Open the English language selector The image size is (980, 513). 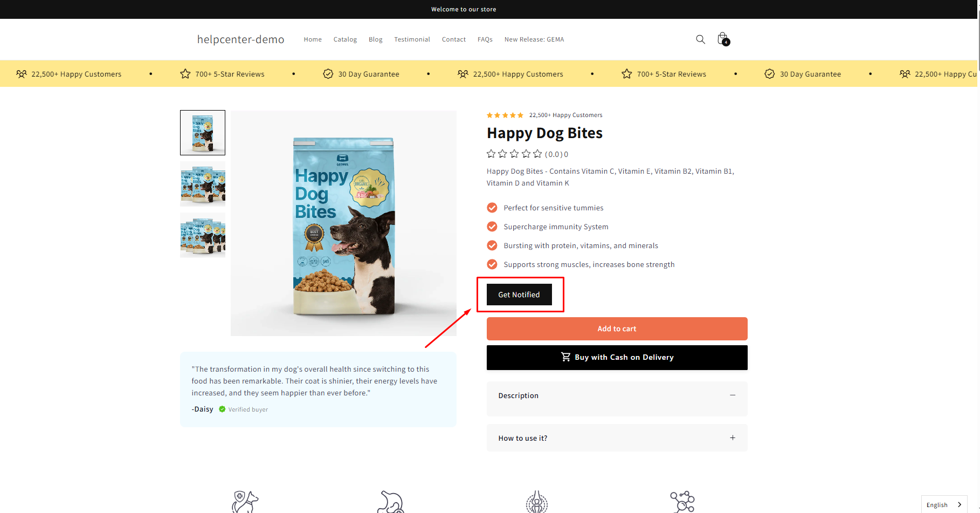pos(944,504)
